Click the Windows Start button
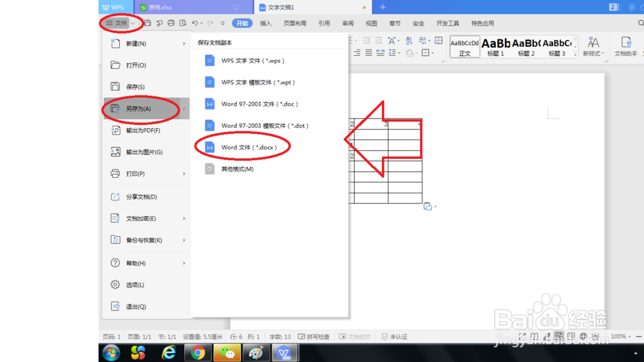644x362 pixels. point(111,352)
